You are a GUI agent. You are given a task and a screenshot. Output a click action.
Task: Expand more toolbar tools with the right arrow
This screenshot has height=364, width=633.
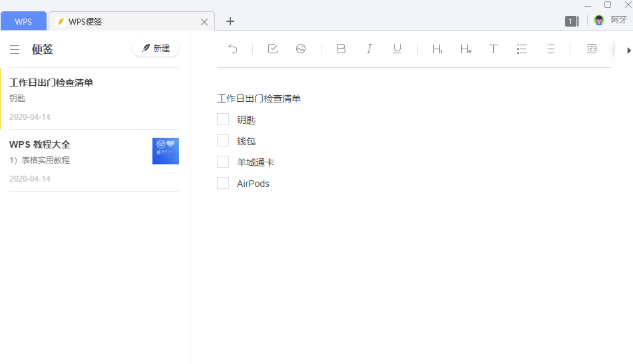[628, 49]
